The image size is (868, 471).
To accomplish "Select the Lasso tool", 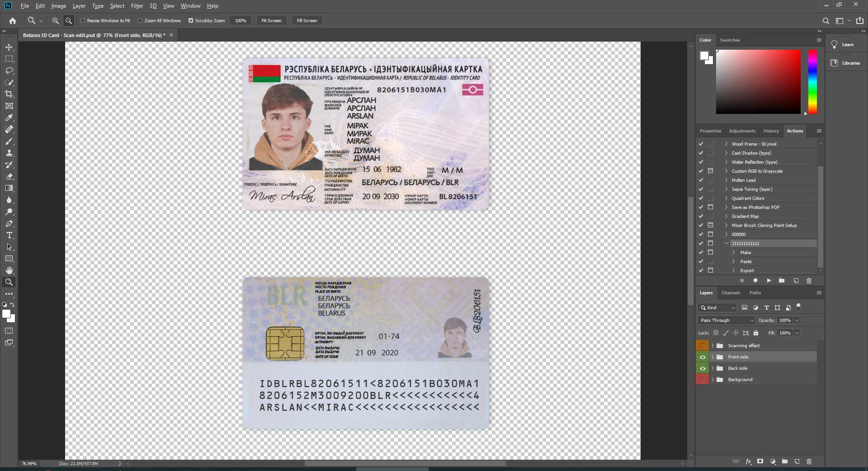I will 9,71.
